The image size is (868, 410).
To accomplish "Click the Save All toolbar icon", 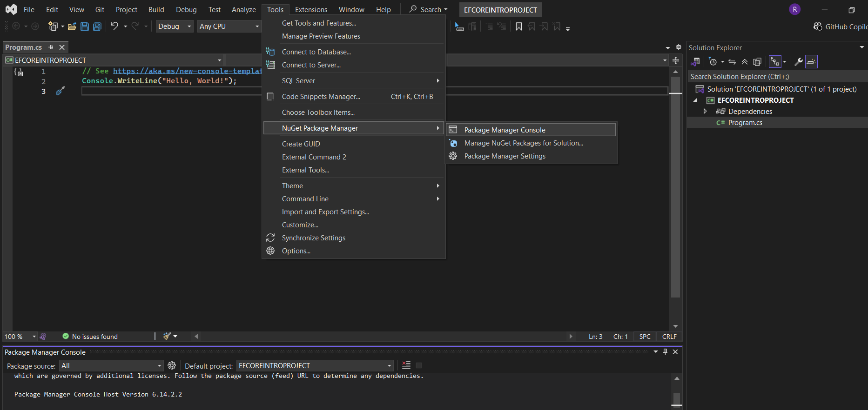I will tap(97, 26).
